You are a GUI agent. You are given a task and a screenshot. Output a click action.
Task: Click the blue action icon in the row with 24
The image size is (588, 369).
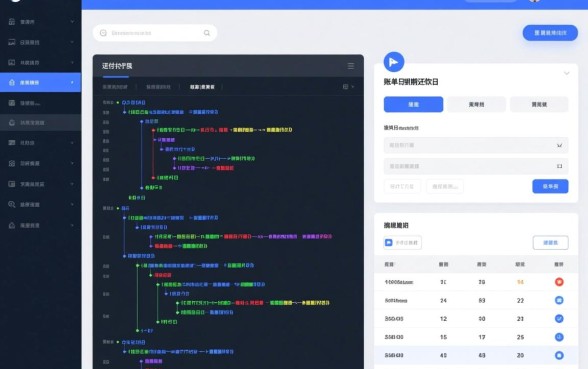tap(559, 300)
